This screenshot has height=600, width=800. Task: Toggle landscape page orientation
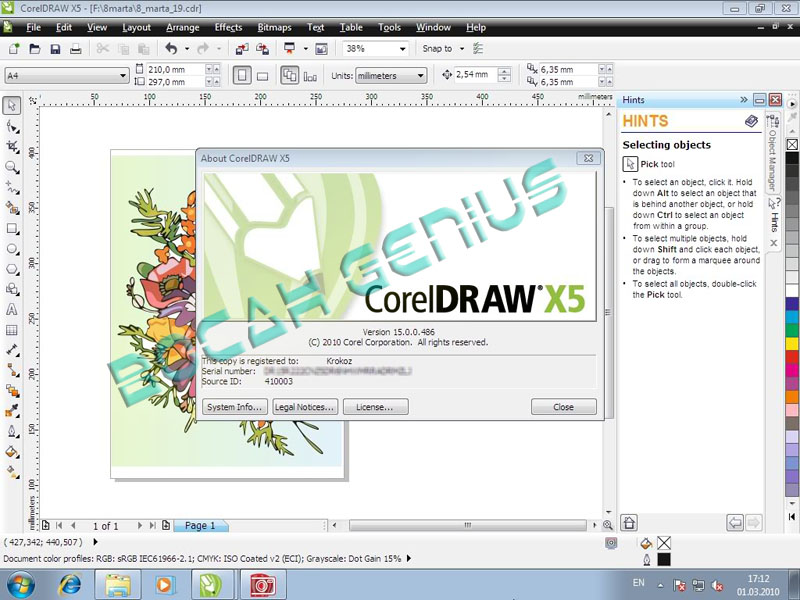(262, 75)
